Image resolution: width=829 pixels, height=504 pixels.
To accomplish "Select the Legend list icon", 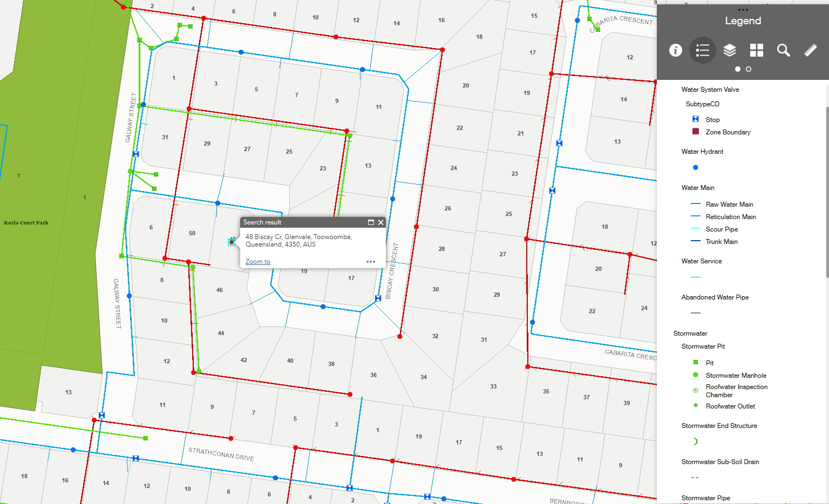I will [702, 50].
